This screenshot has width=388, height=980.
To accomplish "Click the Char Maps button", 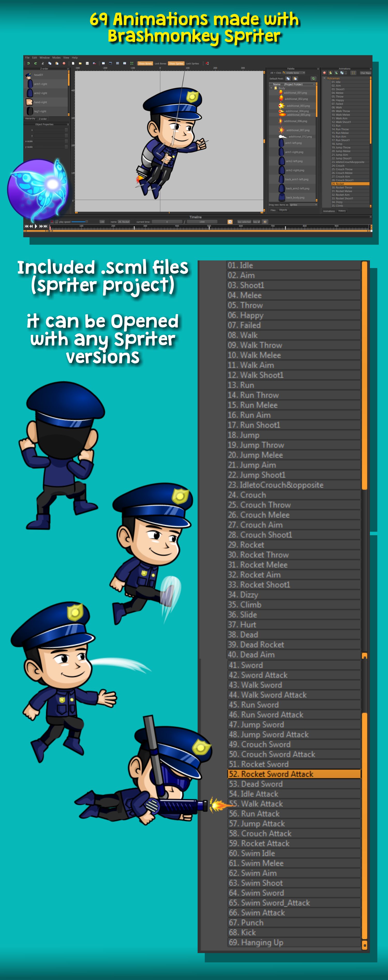I will [x=365, y=73].
